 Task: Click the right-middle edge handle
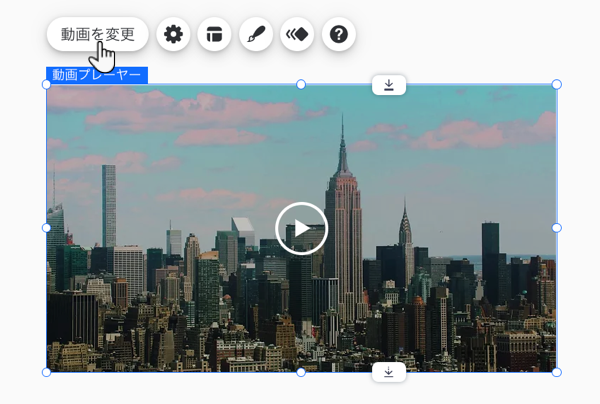pyautogui.click(x=557, y=228)
